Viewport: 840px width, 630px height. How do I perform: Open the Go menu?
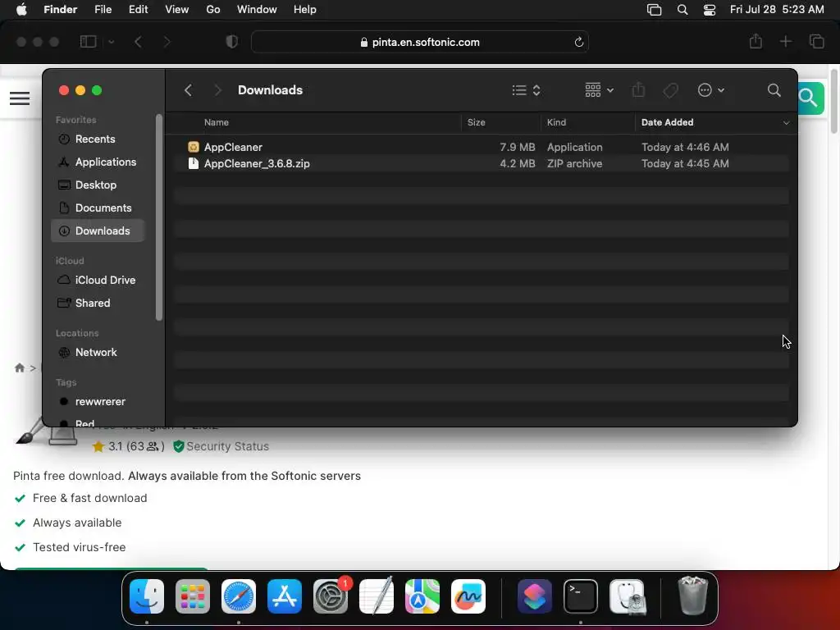(213, 9)
